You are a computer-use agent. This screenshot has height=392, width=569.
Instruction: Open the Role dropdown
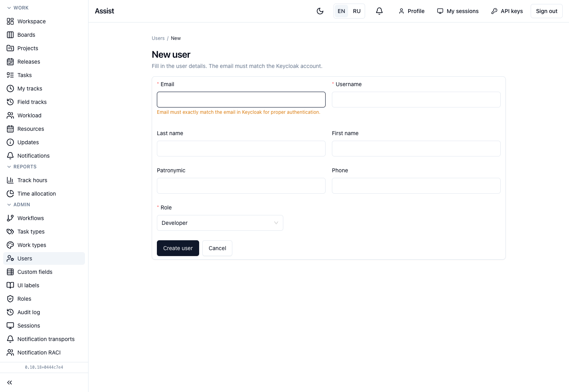220,223
